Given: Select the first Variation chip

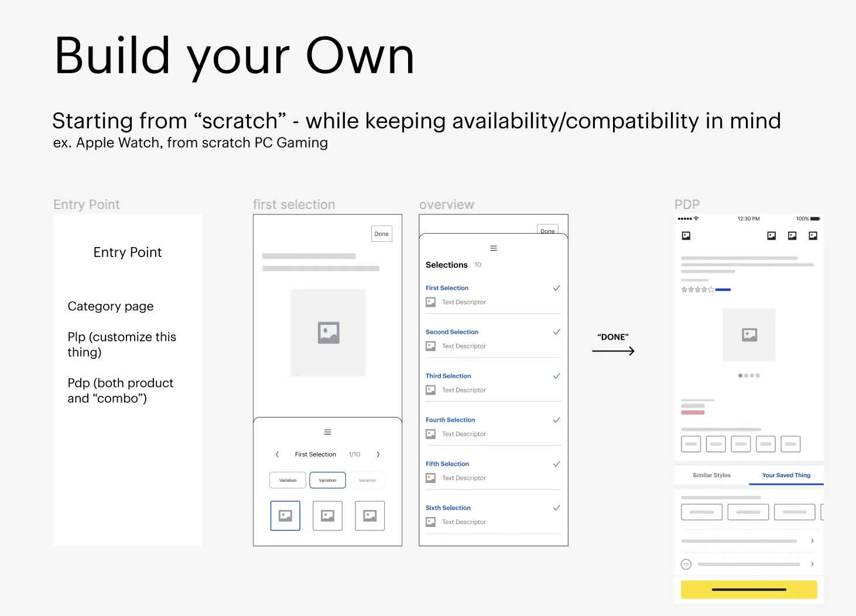Looking at the screenshot, I should click(287, 480).
